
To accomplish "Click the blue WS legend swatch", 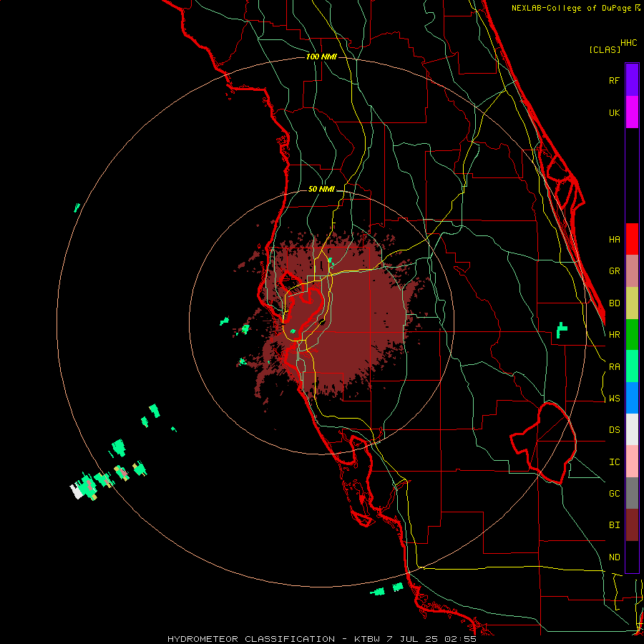I will [632, 398].
